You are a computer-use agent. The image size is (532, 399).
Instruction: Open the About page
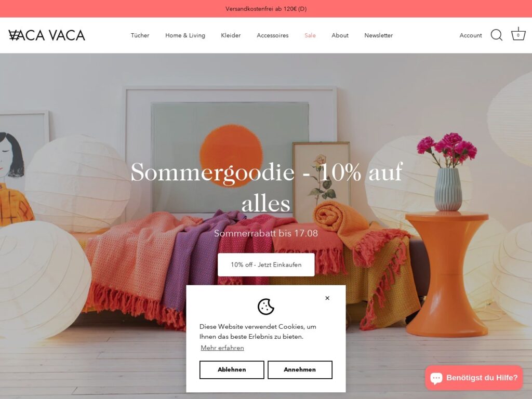[x=340, y=35]
